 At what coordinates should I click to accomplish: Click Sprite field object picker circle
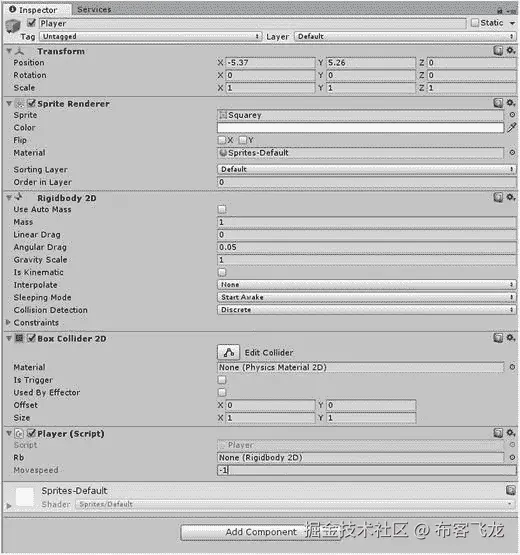512,115
